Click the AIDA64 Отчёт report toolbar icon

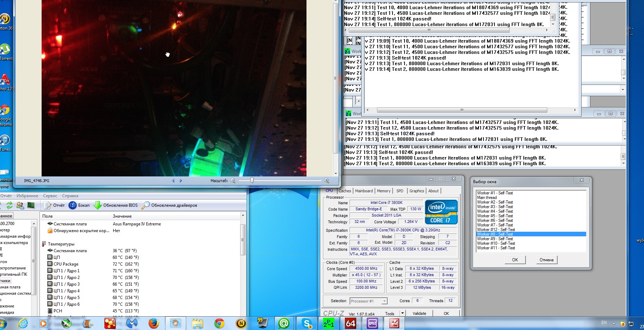point(48,205)
